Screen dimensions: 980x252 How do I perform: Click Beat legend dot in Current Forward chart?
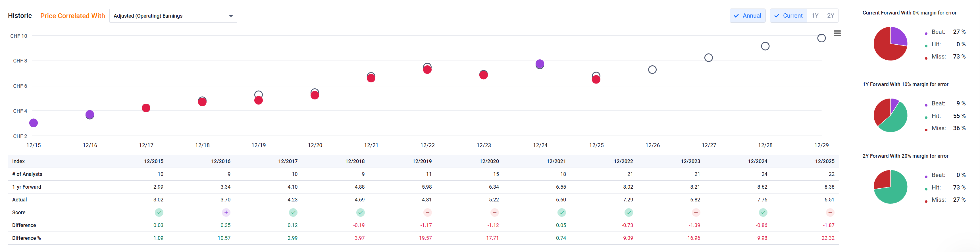(x=926, y=34)
